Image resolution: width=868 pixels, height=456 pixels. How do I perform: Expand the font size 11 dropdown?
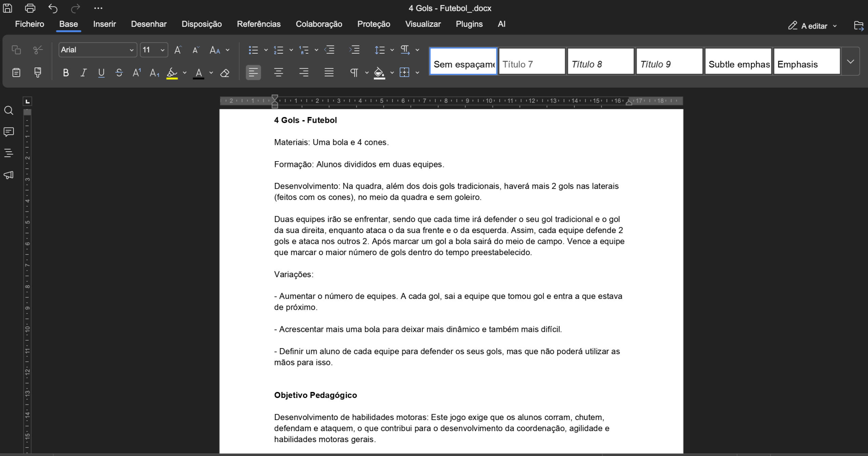[x=162, y=50]
